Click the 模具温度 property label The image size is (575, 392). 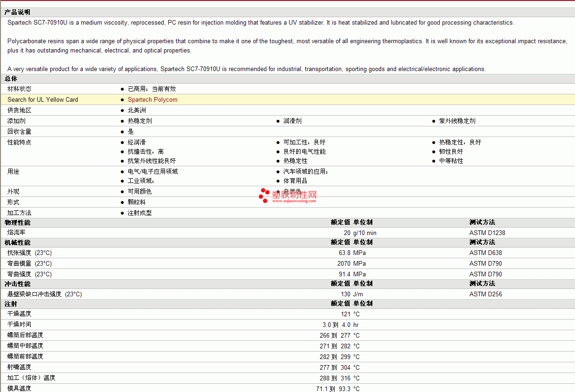pos(20,388)
